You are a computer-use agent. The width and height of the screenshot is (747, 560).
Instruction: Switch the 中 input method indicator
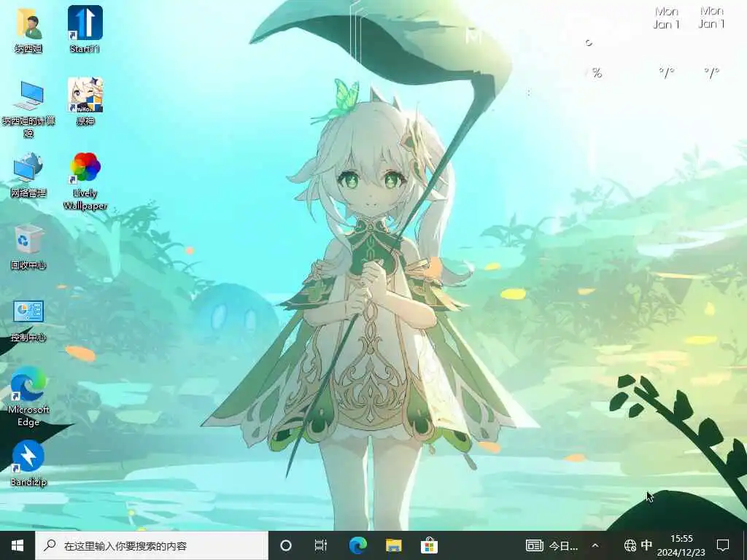click(x=646, y=545)
